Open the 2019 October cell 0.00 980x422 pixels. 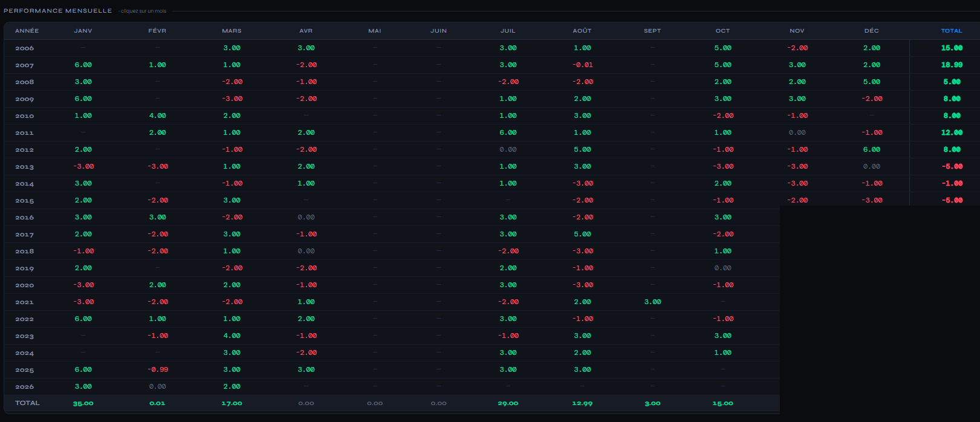point(722,268)
